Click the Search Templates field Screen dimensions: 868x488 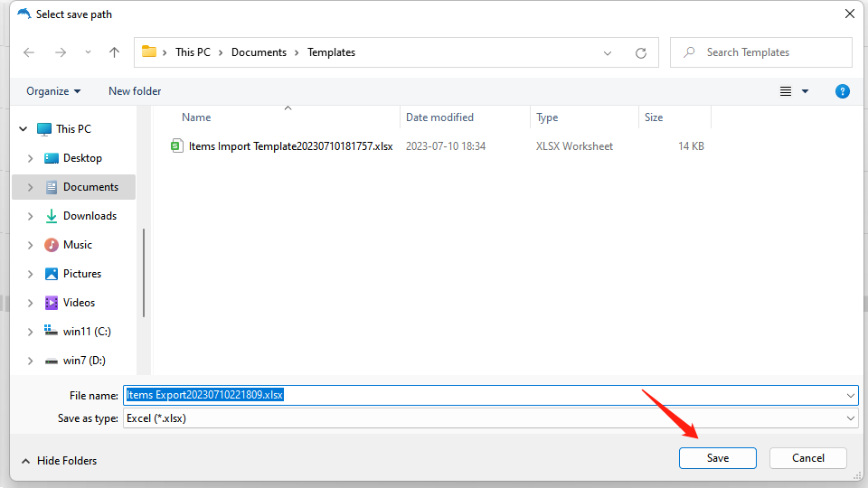click(x=769, y=52)
